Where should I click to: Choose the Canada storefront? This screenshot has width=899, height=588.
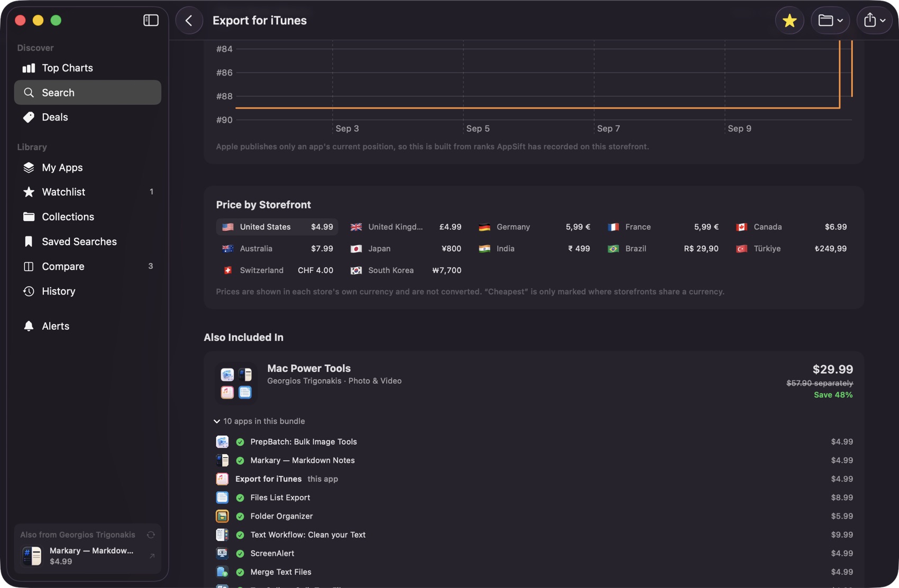[x=791, y=227]
